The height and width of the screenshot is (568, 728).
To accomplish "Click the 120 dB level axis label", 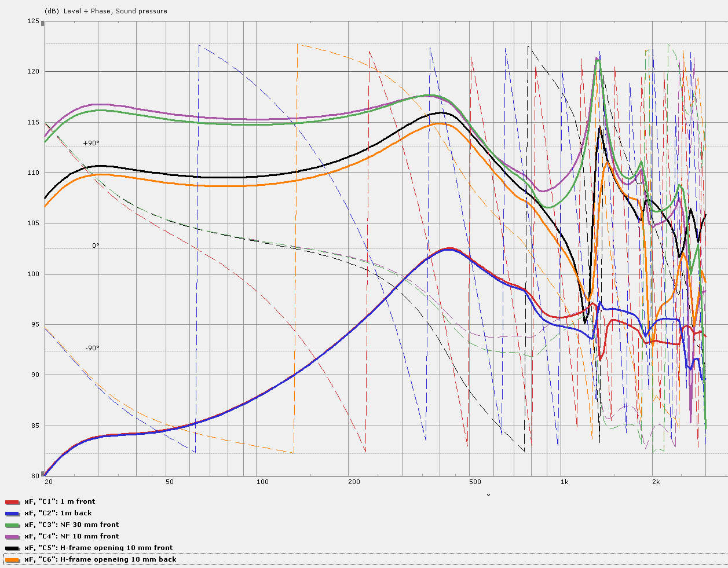I will 33,72.
